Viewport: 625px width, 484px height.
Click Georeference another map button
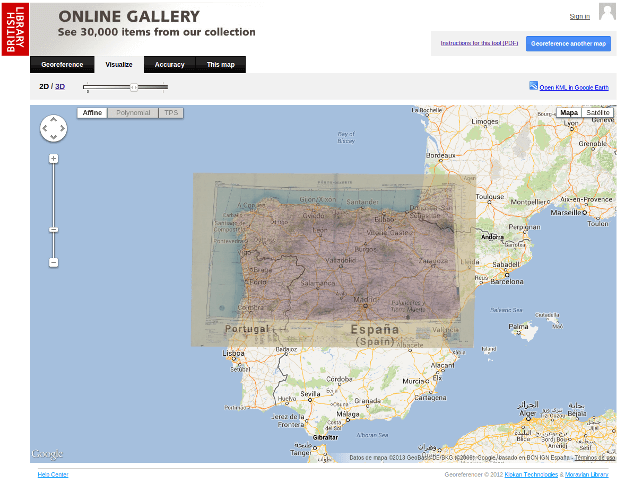pyautogui.click(x=568, y=43)
